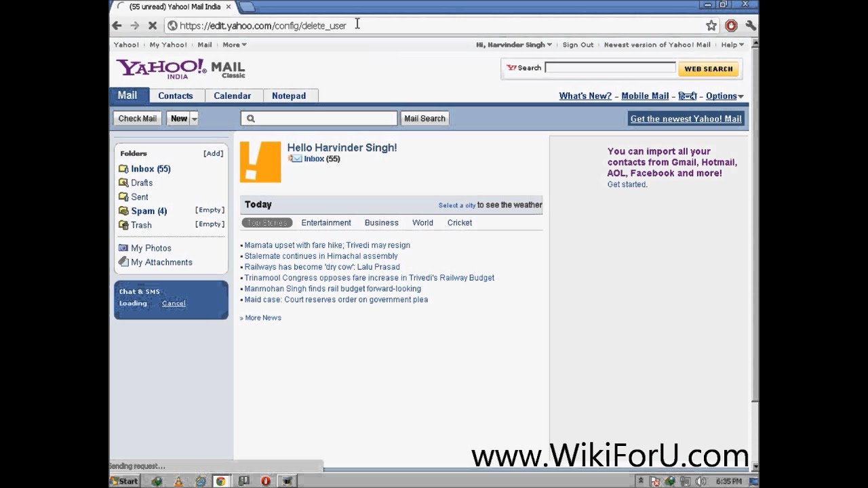Click the Inbox folder icon
Screen dimensions: 868x488
pyautogui.click(x=123, y=169)
